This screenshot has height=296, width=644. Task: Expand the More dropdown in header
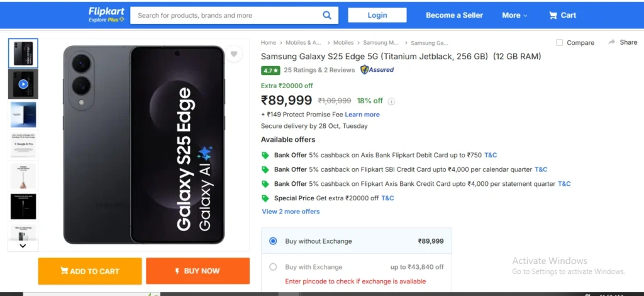(514, 15)
